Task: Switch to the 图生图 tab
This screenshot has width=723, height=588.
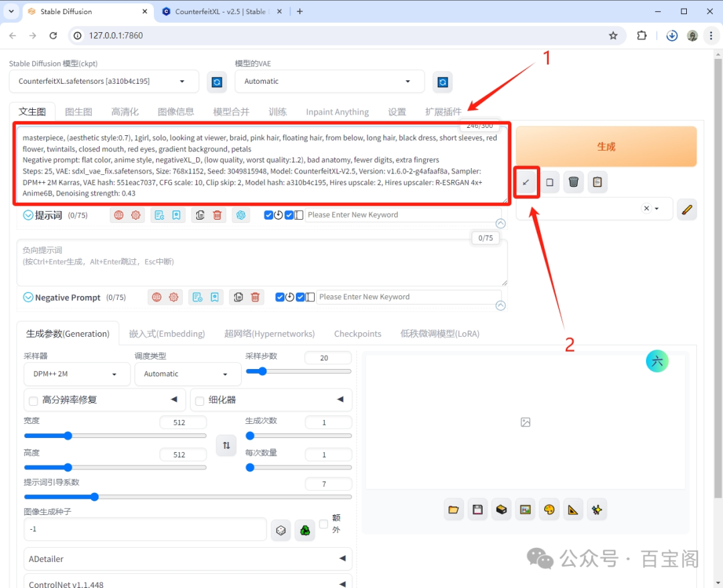Action: (79, 112)
